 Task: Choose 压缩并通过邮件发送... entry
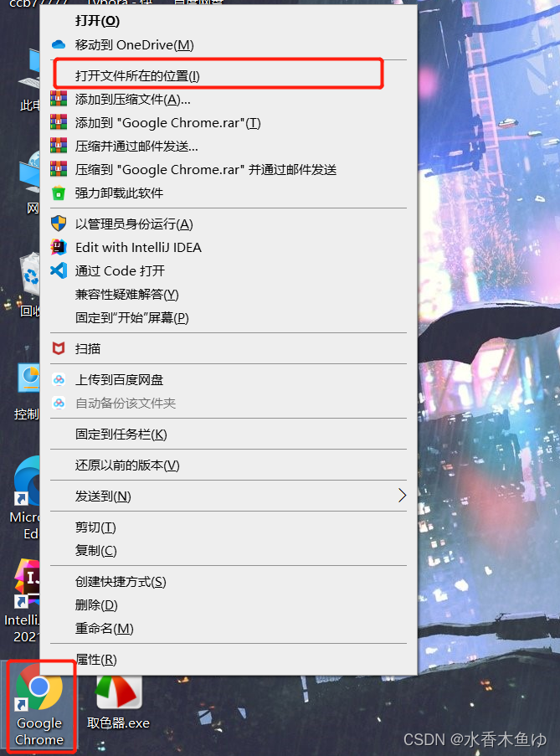coord(229,146)
